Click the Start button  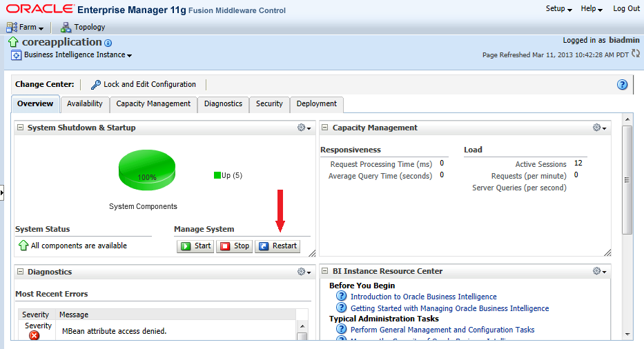pos(195,246)
